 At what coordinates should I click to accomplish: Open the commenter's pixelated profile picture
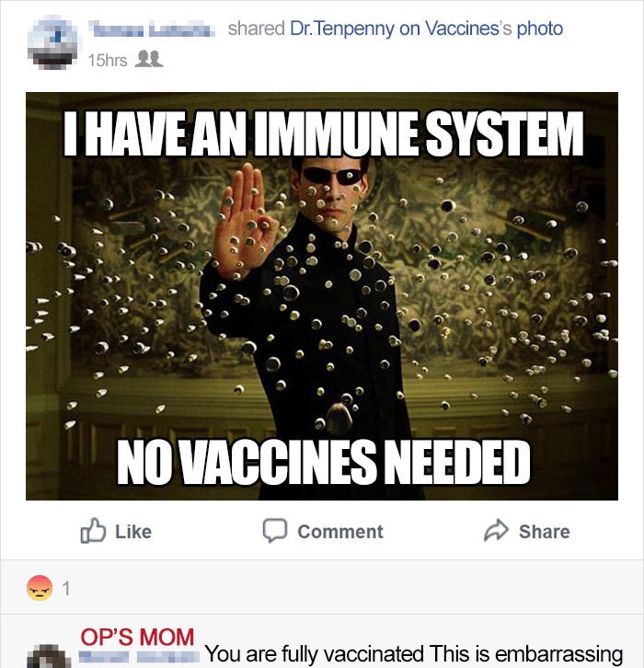[x=49, y=656]
